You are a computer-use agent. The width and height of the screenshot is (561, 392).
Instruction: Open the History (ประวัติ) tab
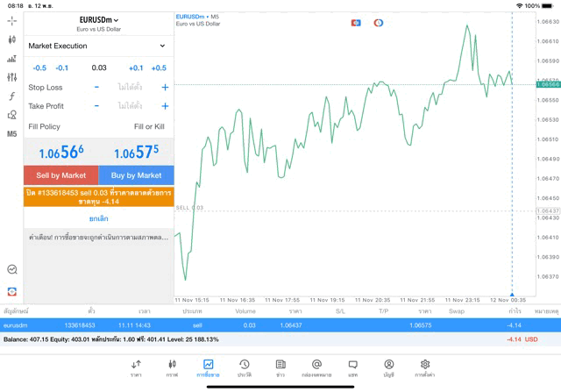point(244,368)
